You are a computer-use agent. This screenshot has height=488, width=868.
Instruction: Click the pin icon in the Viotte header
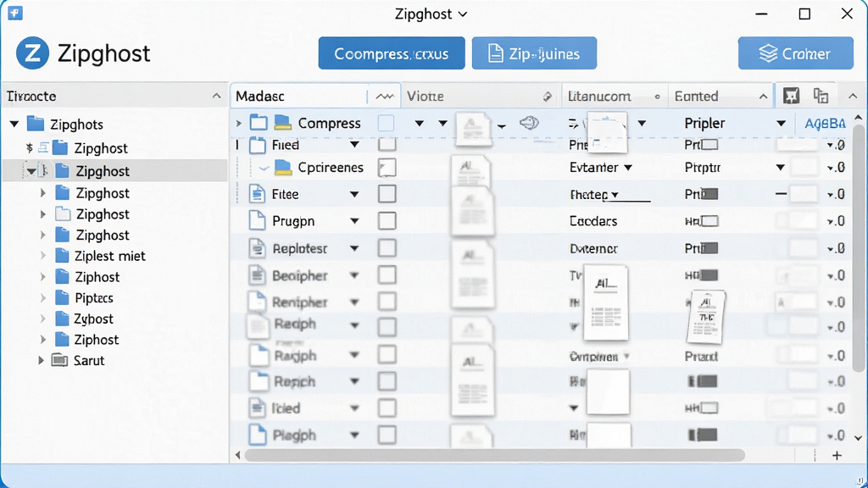click(x=547, y=97)
